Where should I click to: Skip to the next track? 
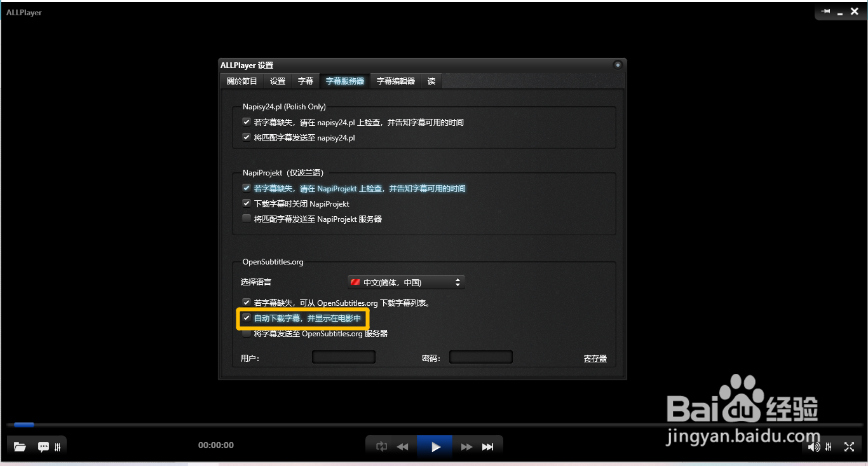[x=488, y=447]
